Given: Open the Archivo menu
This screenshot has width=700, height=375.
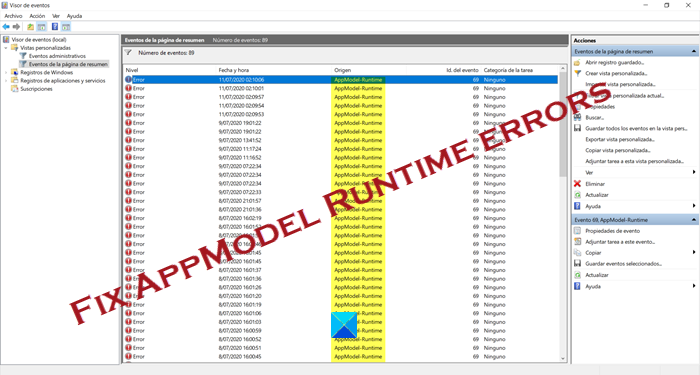Looking at the screenshot, I should [13, 16].
